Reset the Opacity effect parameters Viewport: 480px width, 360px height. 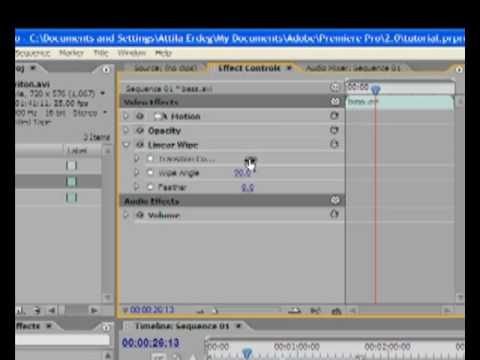(x=334, y=130)
